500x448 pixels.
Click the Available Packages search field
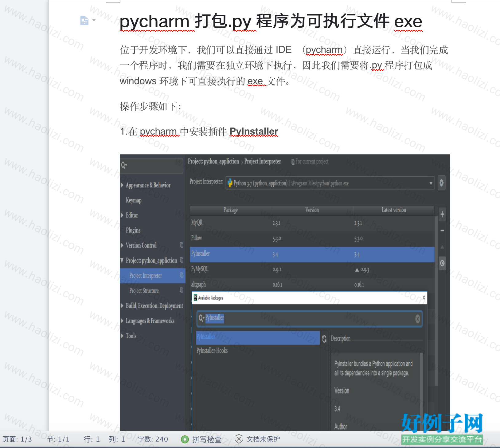pyautogui.click(x=310, y=318)
